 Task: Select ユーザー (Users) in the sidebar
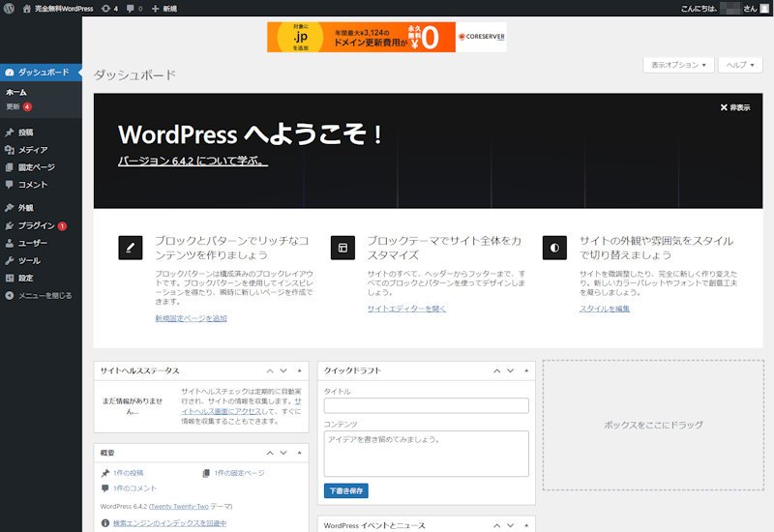pos(32,243)
